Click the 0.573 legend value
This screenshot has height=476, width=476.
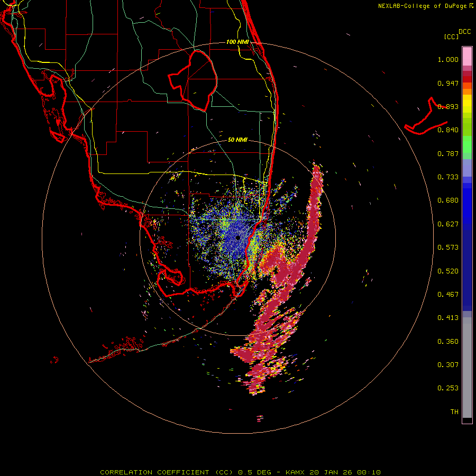point(448,248)
